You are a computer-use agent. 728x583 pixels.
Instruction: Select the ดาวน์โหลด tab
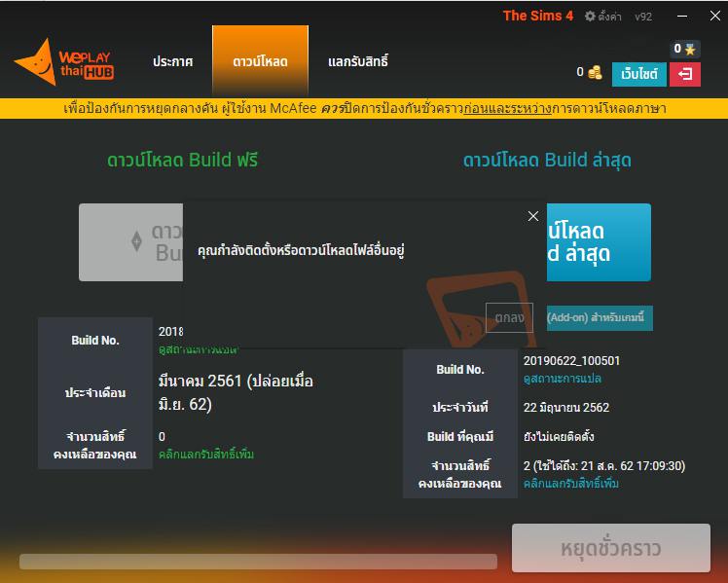point(260,61)
